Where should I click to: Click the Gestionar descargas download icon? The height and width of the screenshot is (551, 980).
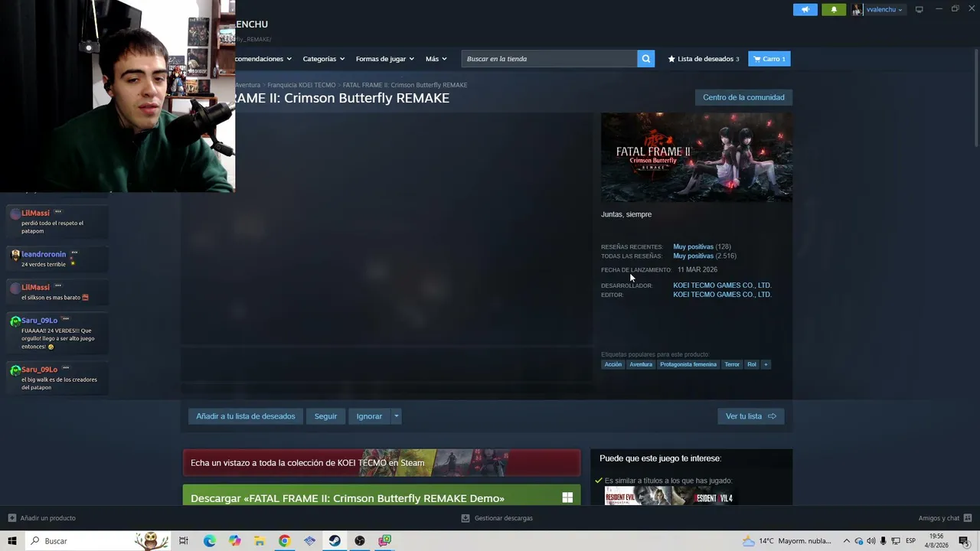pyautogui.click(x=465, y=518)
